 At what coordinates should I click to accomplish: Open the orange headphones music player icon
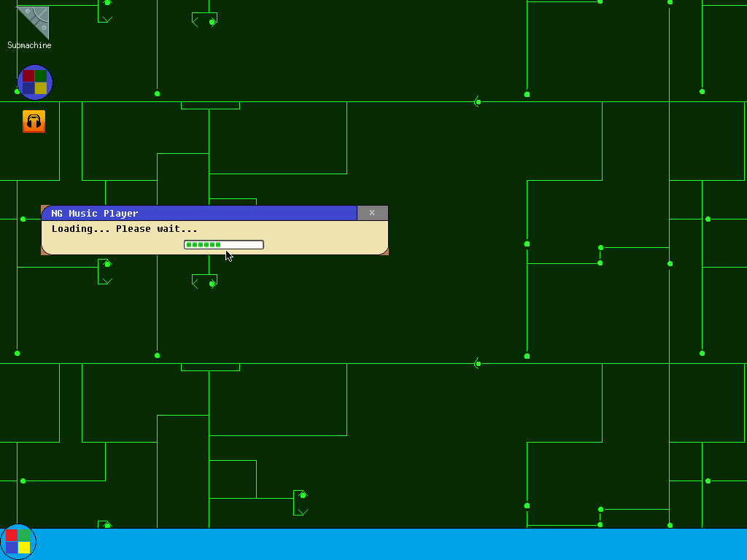pyautogui.click(x=34, y=122)
